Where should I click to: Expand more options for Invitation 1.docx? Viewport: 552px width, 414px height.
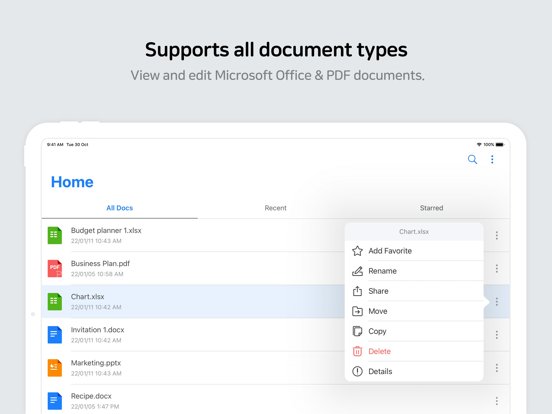click(x=497, y=335)
